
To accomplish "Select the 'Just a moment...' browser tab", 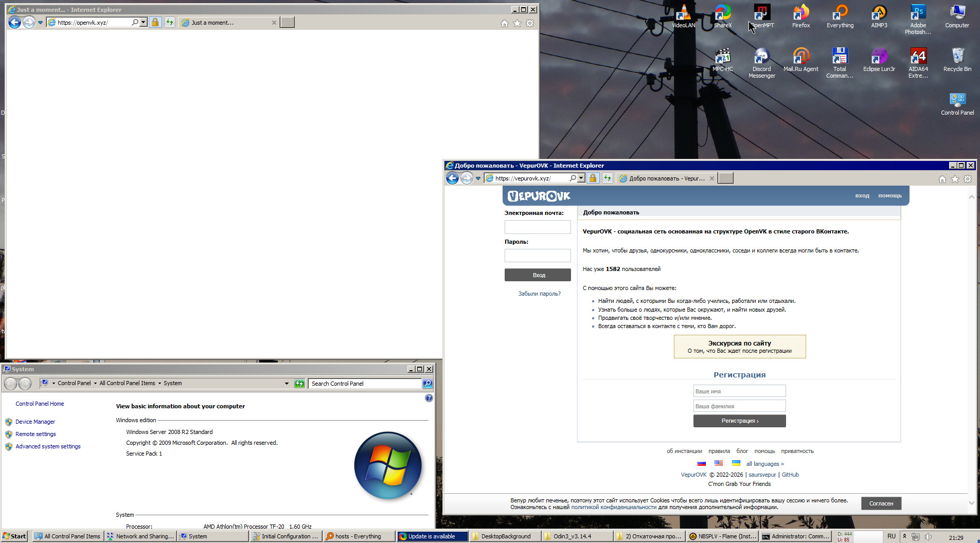I will click(229, 23).
